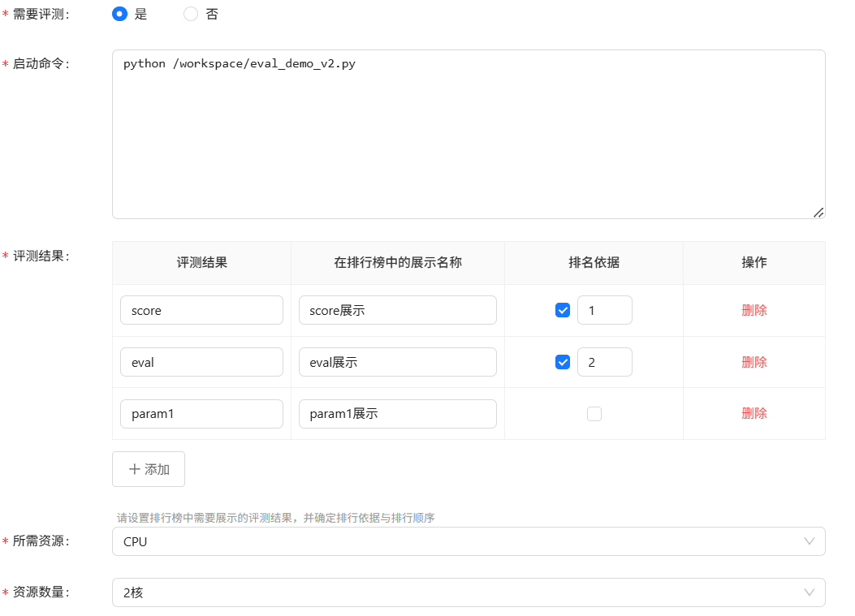
Task: Click the eval result name field
Action: tap(201, 362)
